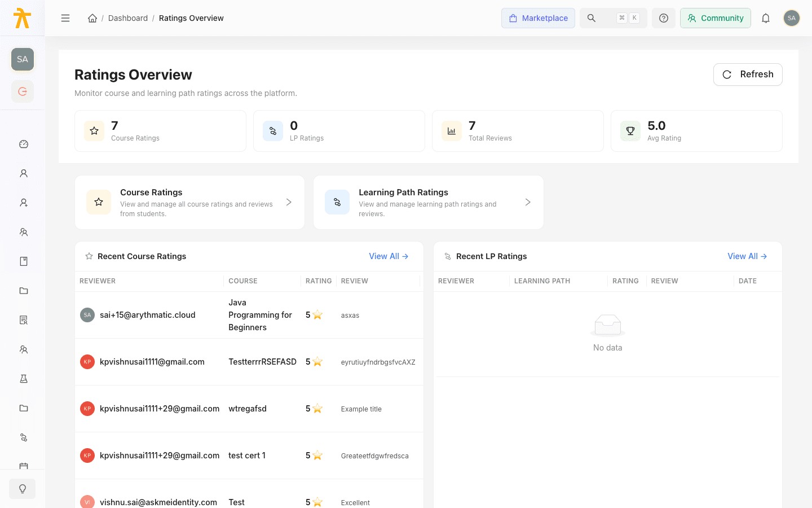
Task: Open the book icon in sidebar
Action: (x=24, y=261)
